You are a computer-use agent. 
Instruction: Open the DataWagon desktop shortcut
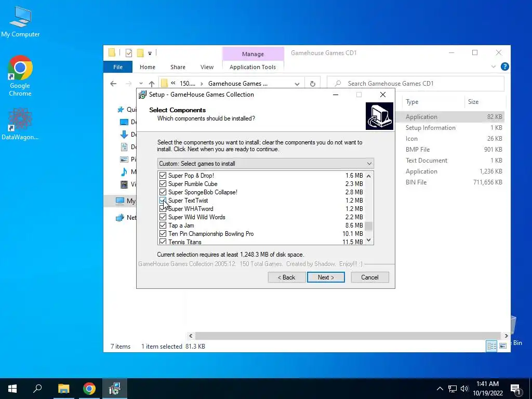point(20,124)
